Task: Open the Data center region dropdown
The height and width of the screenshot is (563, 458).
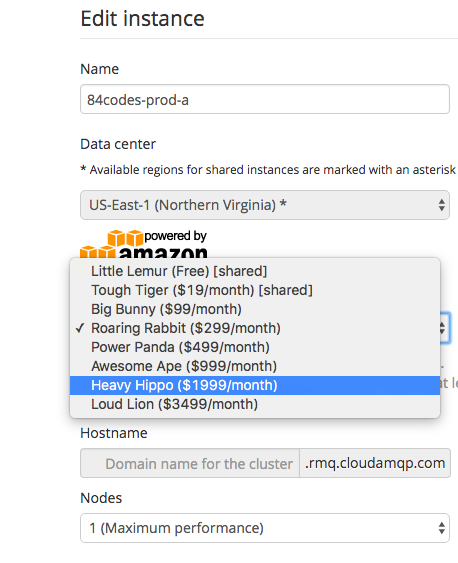Action: 265,205
